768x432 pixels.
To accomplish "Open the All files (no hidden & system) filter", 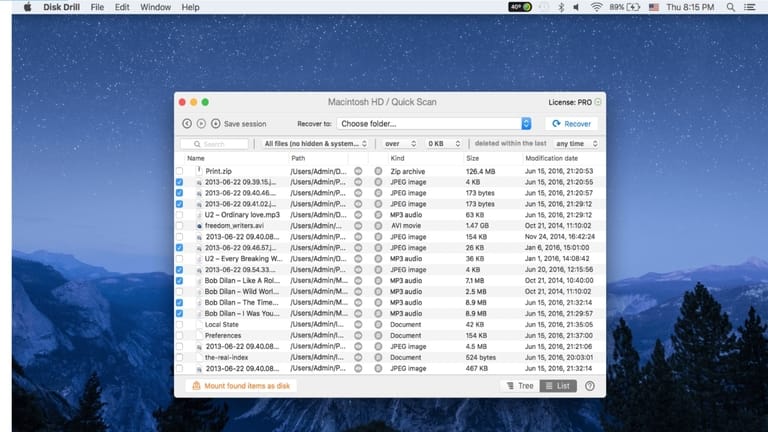I will [315, 144].
